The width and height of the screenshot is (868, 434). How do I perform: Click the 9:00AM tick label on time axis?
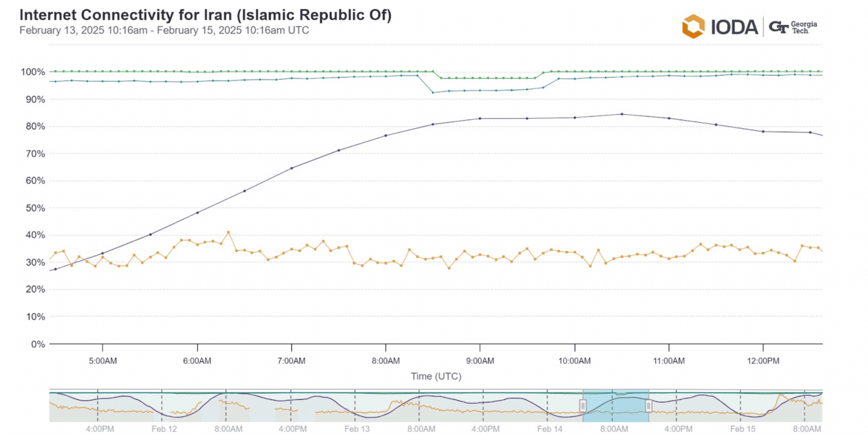[480, 361]
